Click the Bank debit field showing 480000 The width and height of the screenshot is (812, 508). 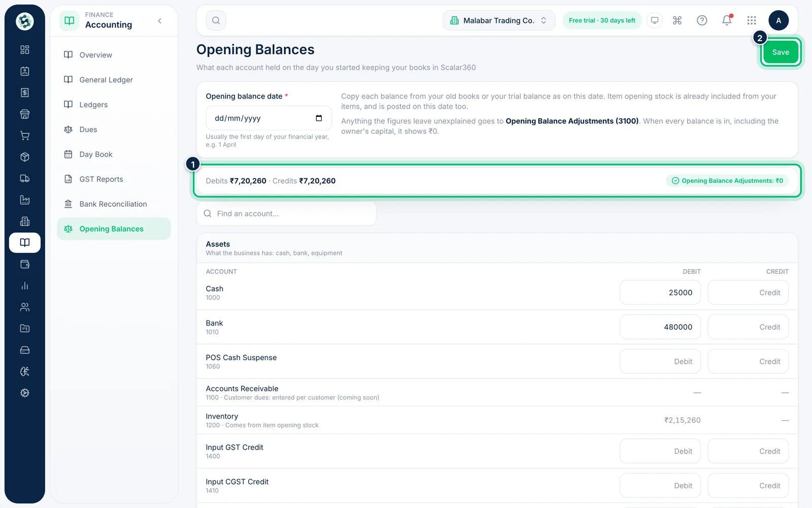click(660, 327)
